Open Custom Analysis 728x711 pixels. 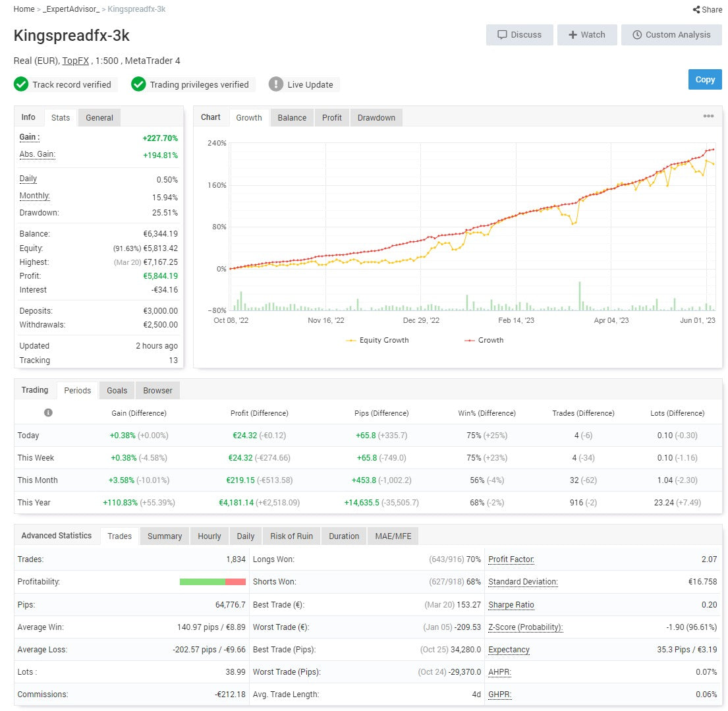click(x=671, y=35)
